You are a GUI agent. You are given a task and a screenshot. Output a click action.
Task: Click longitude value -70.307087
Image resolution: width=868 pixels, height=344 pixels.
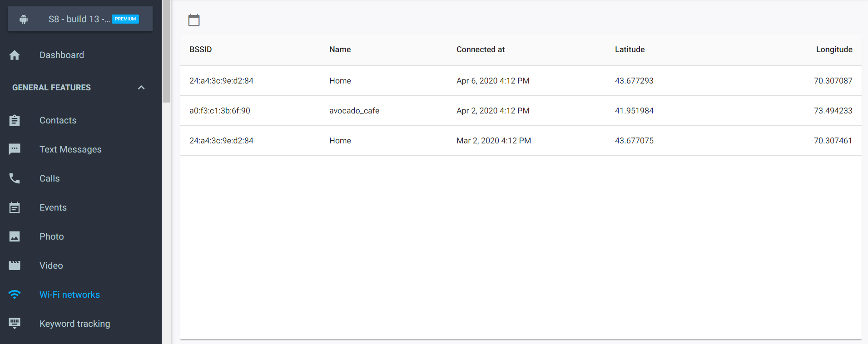coord(832,81)
